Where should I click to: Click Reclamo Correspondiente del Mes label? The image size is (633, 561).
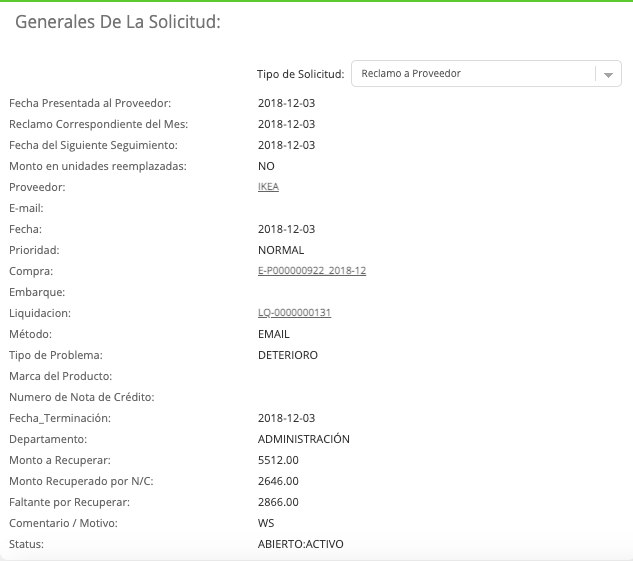99,124
